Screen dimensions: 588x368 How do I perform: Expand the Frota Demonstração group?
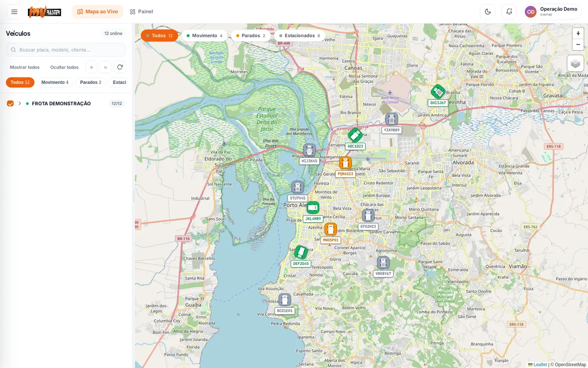click(20, 104)
